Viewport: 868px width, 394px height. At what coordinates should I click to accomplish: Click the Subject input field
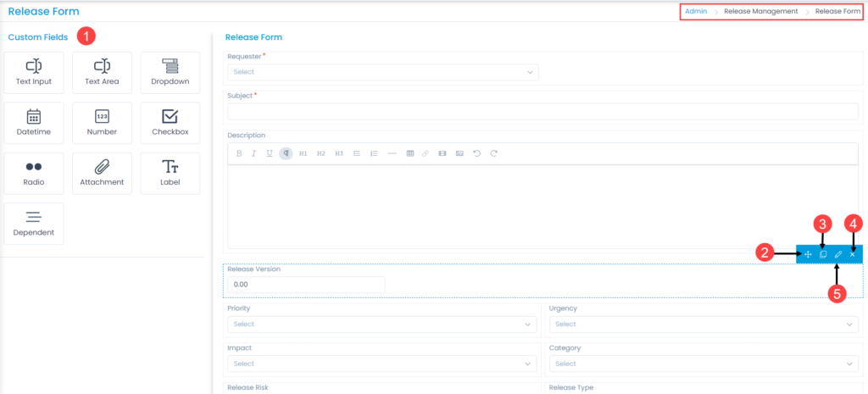(543, 111)
